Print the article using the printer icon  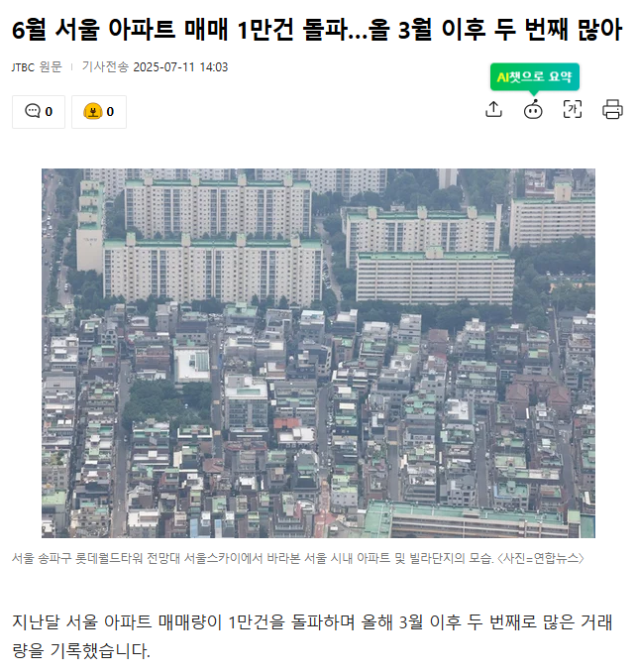click(612, 109)
